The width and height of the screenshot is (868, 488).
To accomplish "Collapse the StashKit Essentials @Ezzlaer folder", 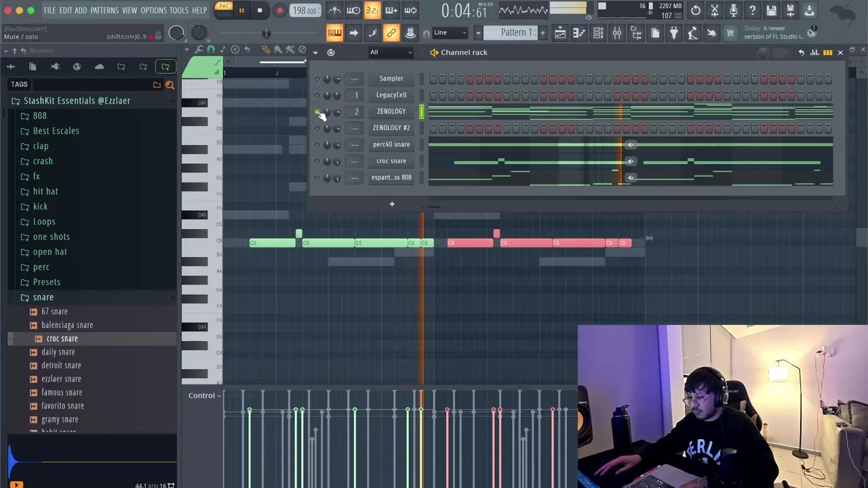I will click(77, 100).
